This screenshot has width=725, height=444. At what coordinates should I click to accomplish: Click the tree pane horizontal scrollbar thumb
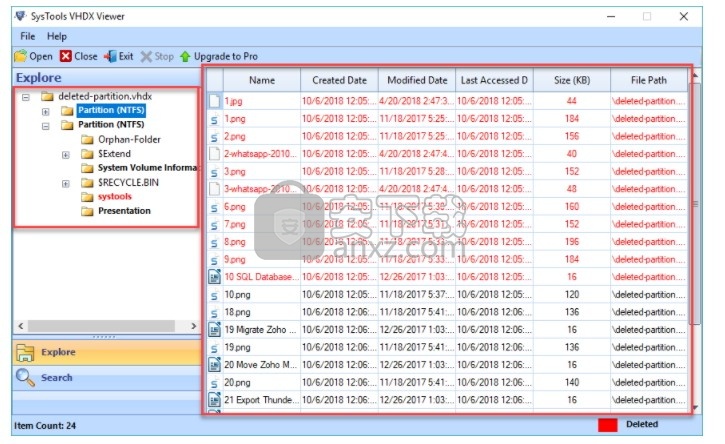point(101,326)
